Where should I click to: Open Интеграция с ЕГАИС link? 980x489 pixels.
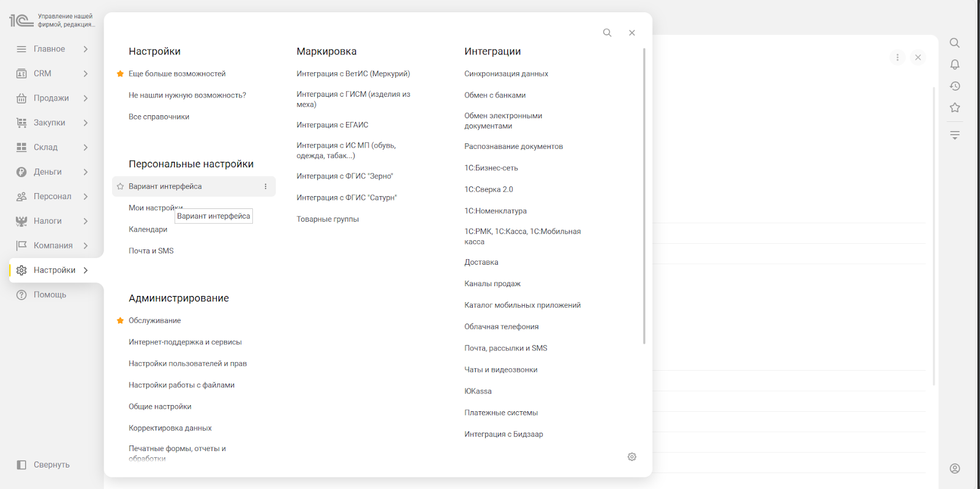(332, 125)
